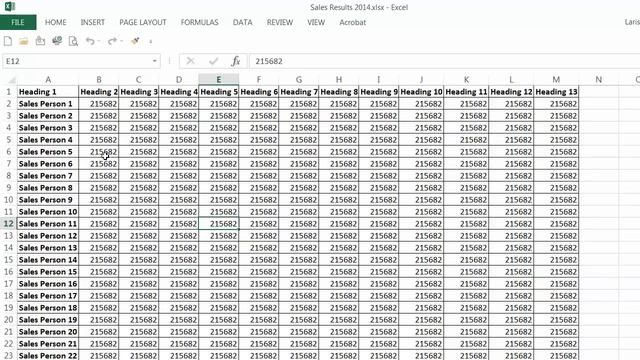Screen dimensions: 640x360
Task: Open the Redo history dropdown arrow
Action: (x=121, y=41)
